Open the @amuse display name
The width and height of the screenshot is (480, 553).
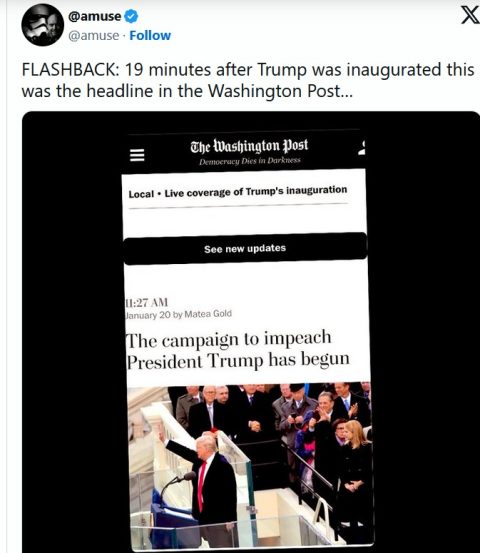pyautogui.click(x=95, y=16)
